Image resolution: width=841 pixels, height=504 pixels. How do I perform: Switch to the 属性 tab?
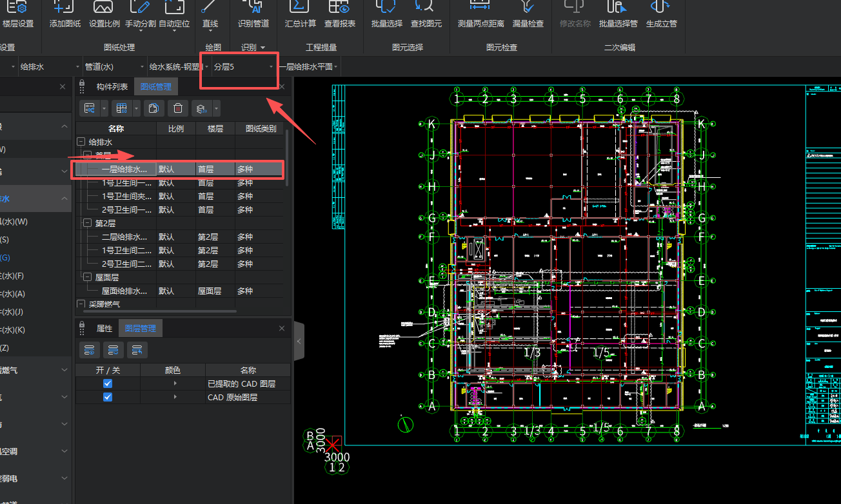pyautogui.click(x=104, y=329)
